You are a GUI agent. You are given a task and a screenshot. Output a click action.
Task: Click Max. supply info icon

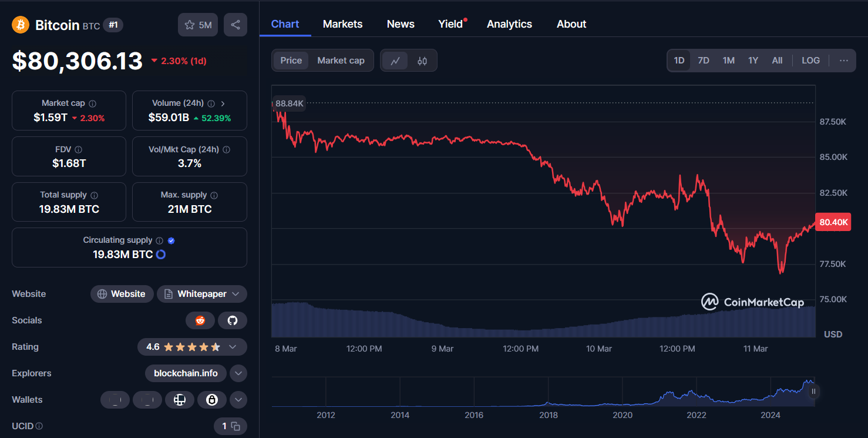214,195
